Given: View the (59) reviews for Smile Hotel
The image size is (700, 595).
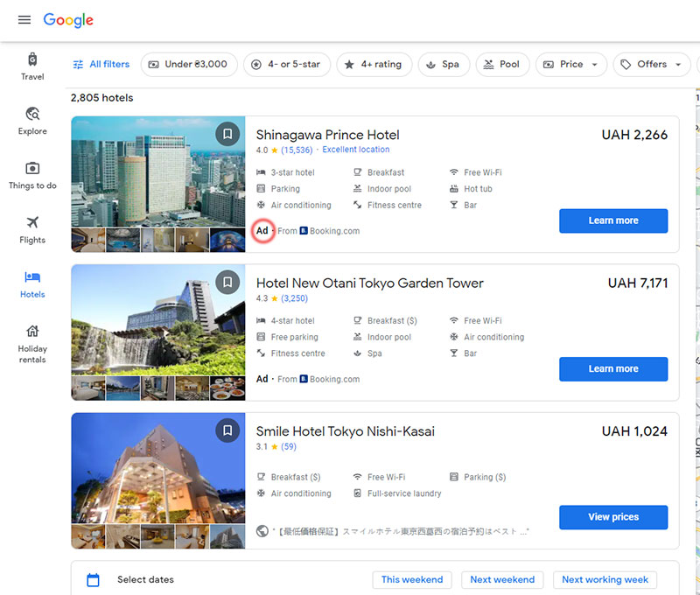Looking at the screenshot, I should 289,446.
